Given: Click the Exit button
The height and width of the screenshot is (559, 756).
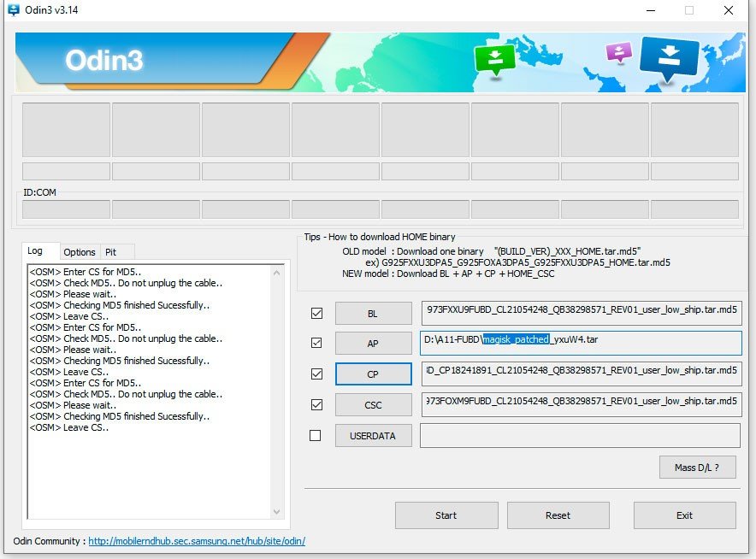Looking at the screenshot, I should (x=685, y=515).
